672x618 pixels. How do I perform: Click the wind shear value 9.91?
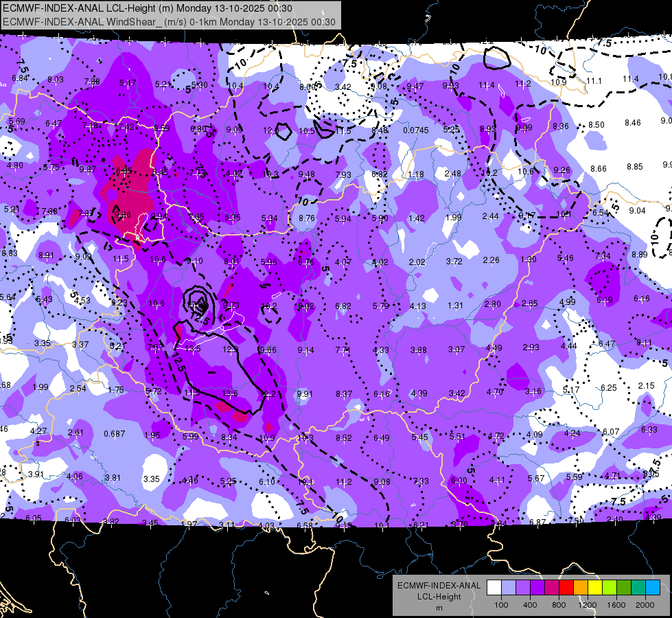(305, 393)
